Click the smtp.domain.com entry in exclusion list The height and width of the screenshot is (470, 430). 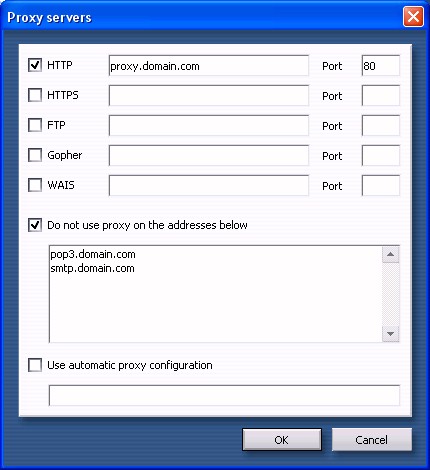click(x=92, y=269)
